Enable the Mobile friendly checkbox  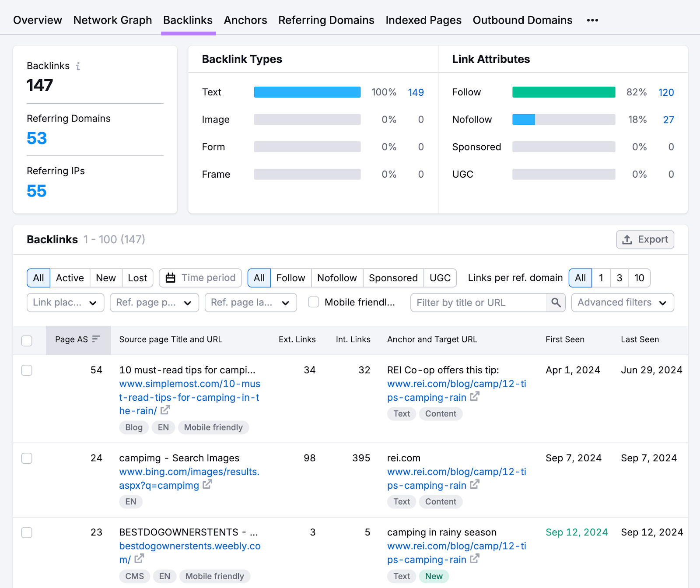click(313, 302)
